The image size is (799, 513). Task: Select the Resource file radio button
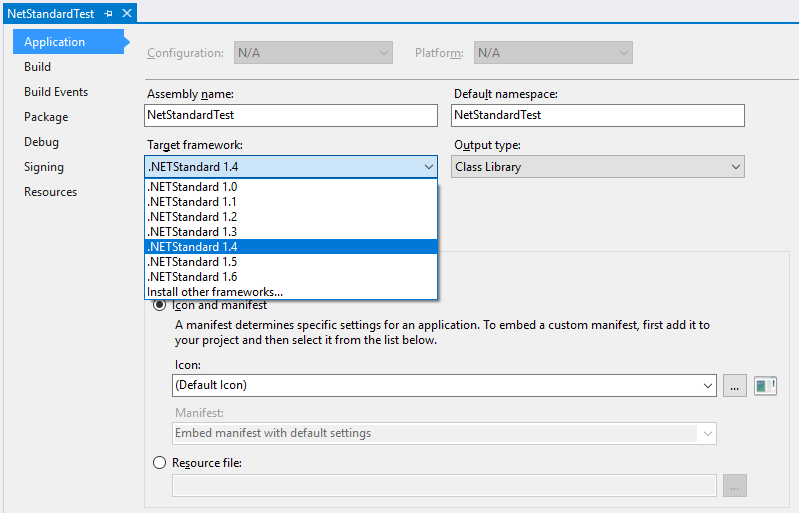click(159, 463)
